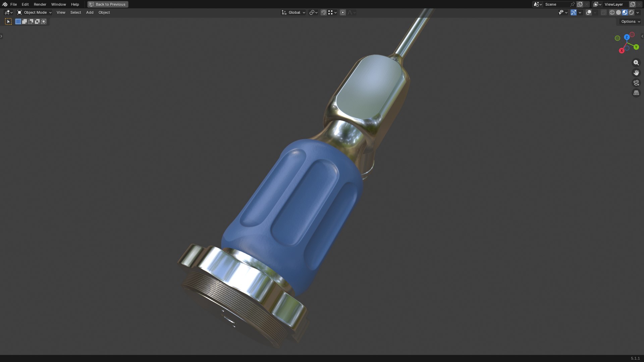Toggle the camera view icon

(x=636, y=83)
